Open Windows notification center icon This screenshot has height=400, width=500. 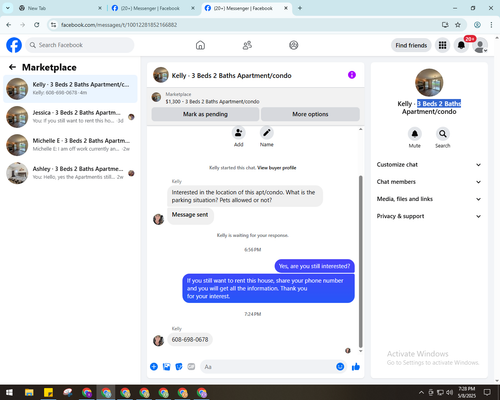pyautogui.click(x=487, y=392)
